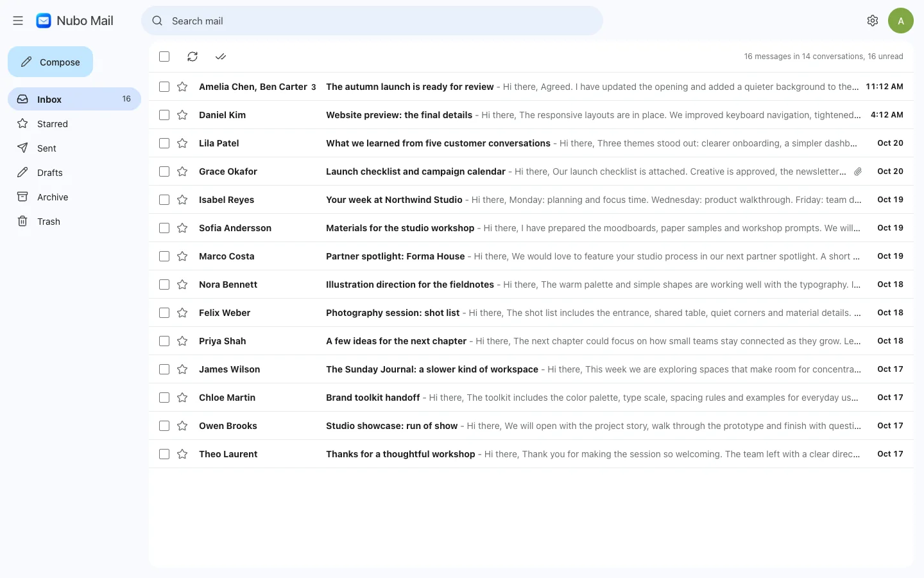
Task: Open "Brand toolkit handoff" from Chloe Martin
Action: coord(531,398)
